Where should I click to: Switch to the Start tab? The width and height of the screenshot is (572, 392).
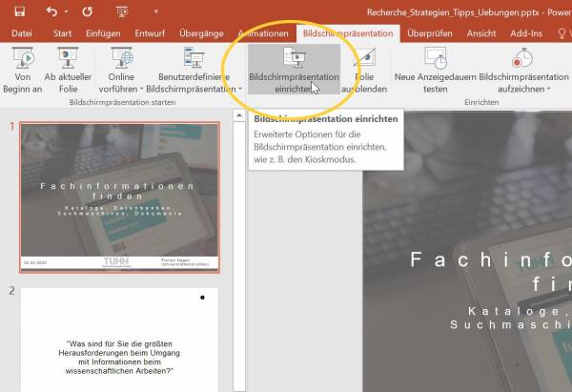[62, 33]
